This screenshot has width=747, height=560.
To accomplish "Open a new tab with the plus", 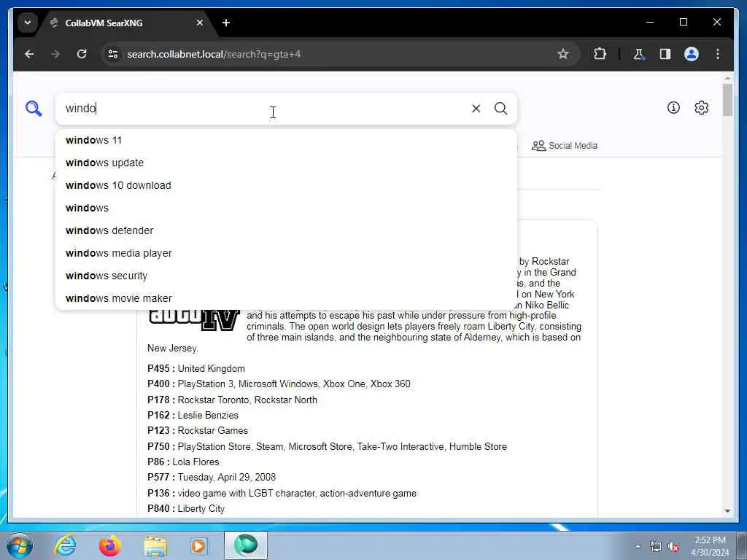I will (x=226, y=23).
